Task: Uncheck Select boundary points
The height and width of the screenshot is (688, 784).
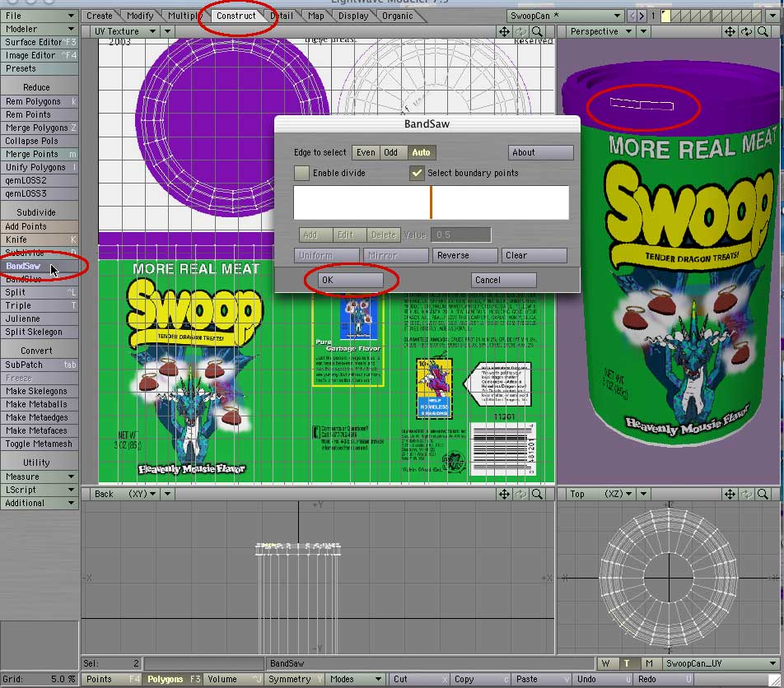Action: (x=417, y=173)
